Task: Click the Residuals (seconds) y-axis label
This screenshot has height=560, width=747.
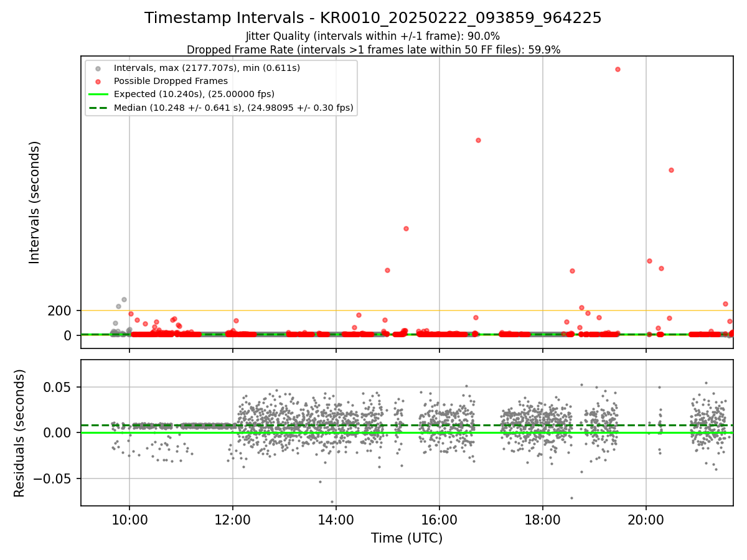Action: point(20,433)
